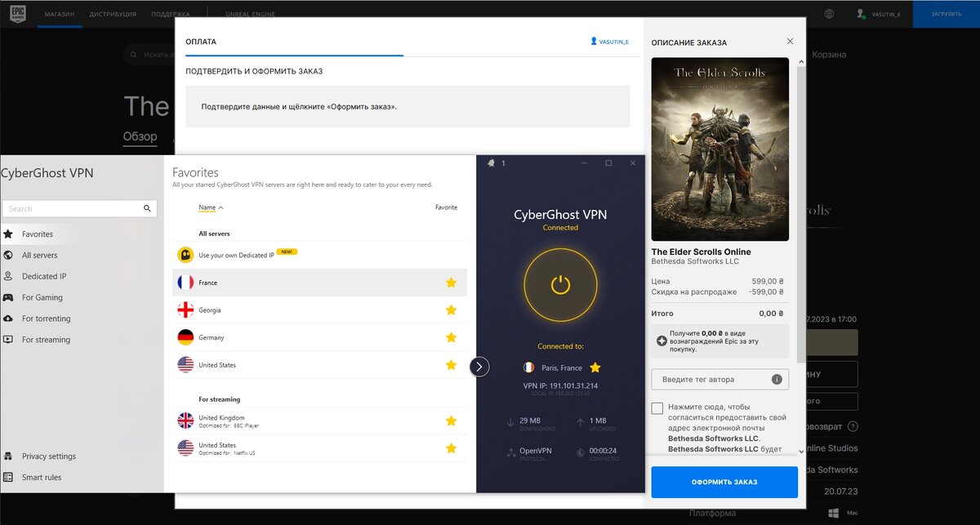Image resolution: width=980 pixels, height=525 pixels.
Task: Open the Корзина link
Action: 829,55
